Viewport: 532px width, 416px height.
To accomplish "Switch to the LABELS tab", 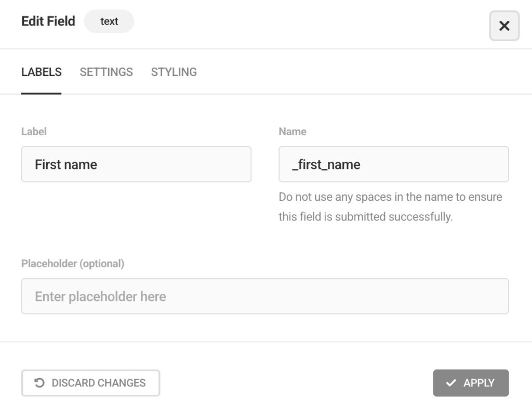I will (42, 72).
